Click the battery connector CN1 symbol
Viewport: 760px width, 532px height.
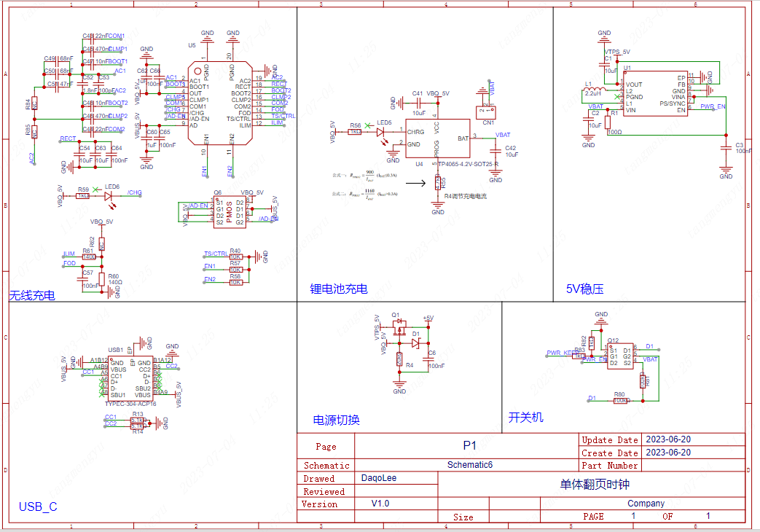[x=487, y=111]
